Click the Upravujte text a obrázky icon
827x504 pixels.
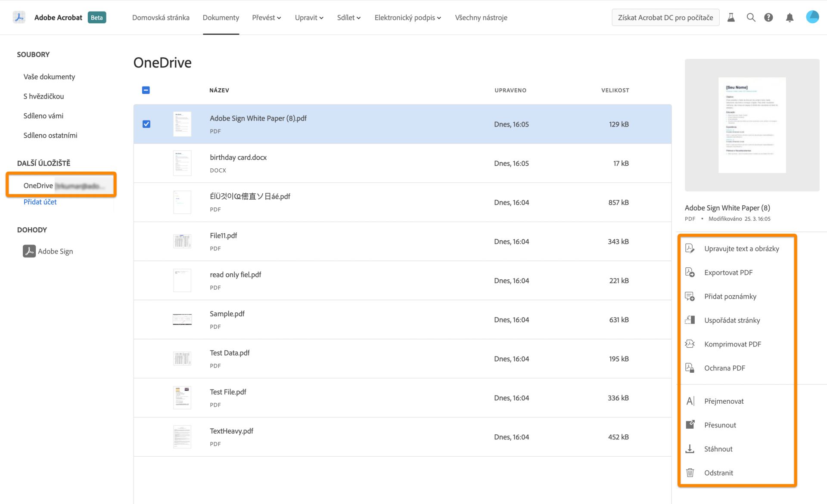(x=690, y=248)
